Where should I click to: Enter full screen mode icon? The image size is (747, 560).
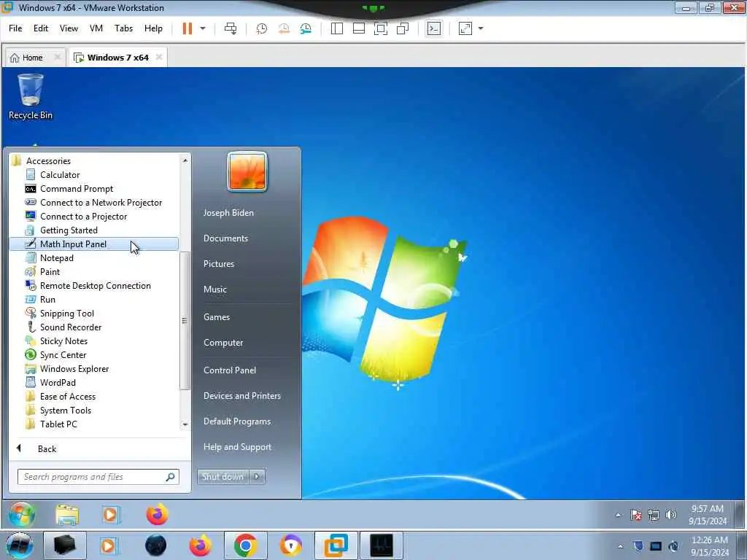[x=381, y=28]
